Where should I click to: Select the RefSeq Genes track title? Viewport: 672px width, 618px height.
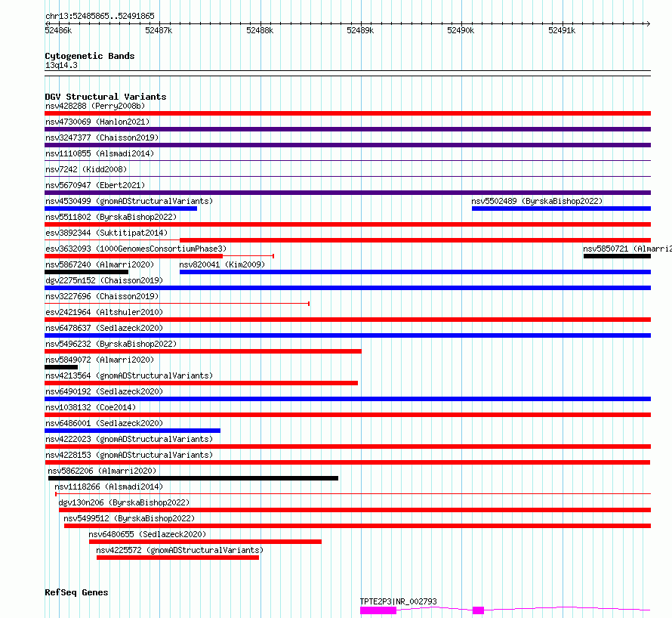click(76, 593)
